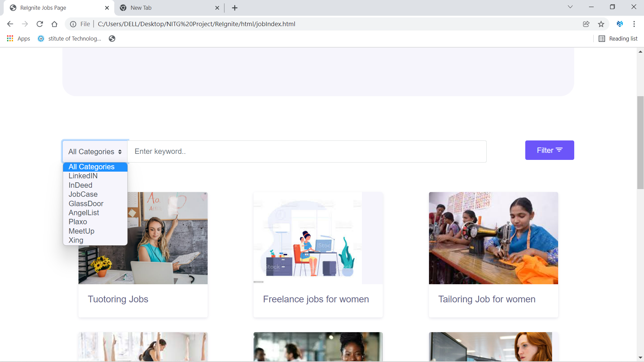The image size is (644, 362).
Task: Click the home page icon
Action: tap(54, 24)
